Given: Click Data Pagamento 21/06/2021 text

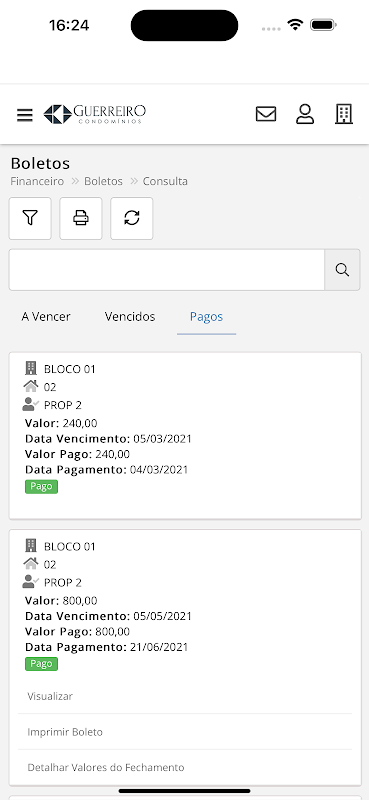Looking at the screenshot, I should (106, 647).
